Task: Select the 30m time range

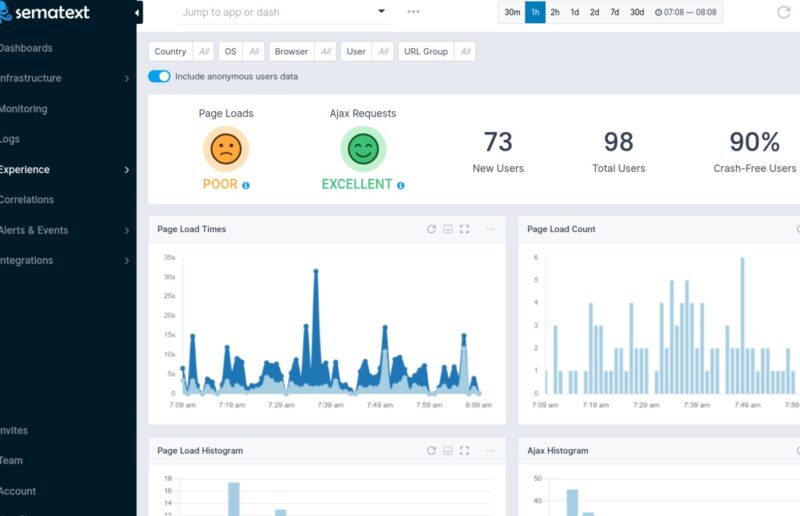Action: click(512, 12)
